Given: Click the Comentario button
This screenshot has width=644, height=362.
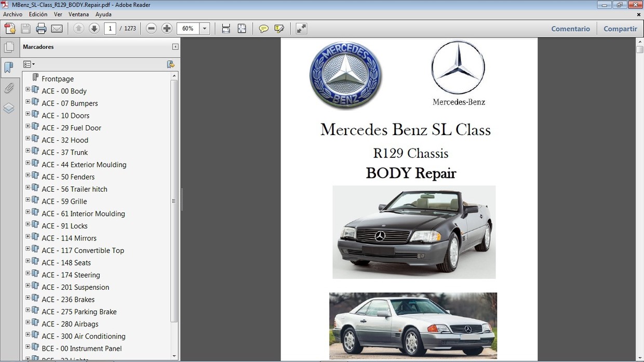Looking at the screenshot, I should pos(570,29).
